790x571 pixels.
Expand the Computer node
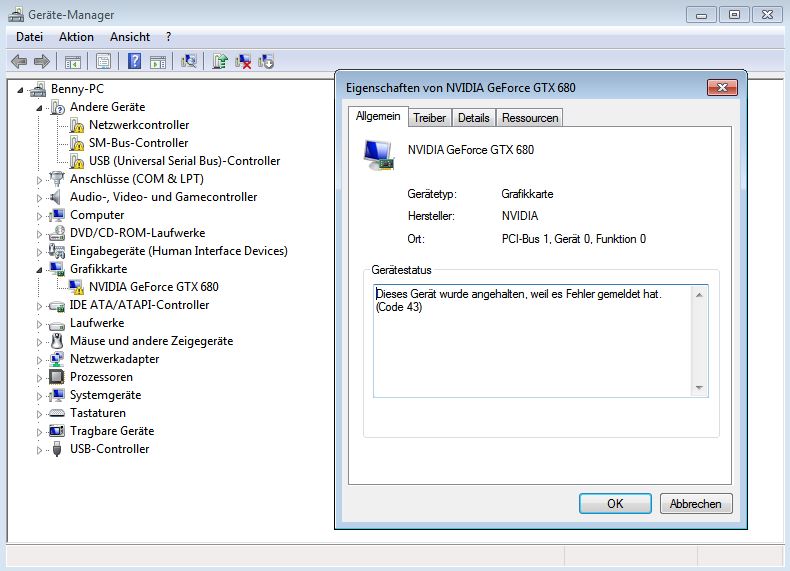pyautogui.click(x=39, y=216)
